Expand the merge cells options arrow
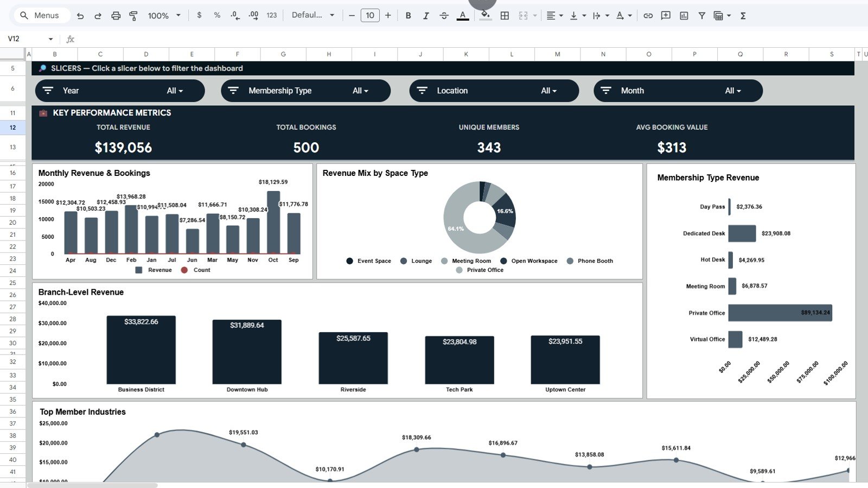The image size is (868, 488). 535,15
